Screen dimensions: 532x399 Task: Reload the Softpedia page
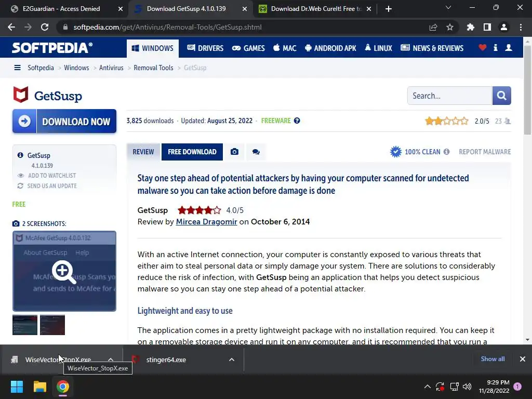tap(45, 27)
